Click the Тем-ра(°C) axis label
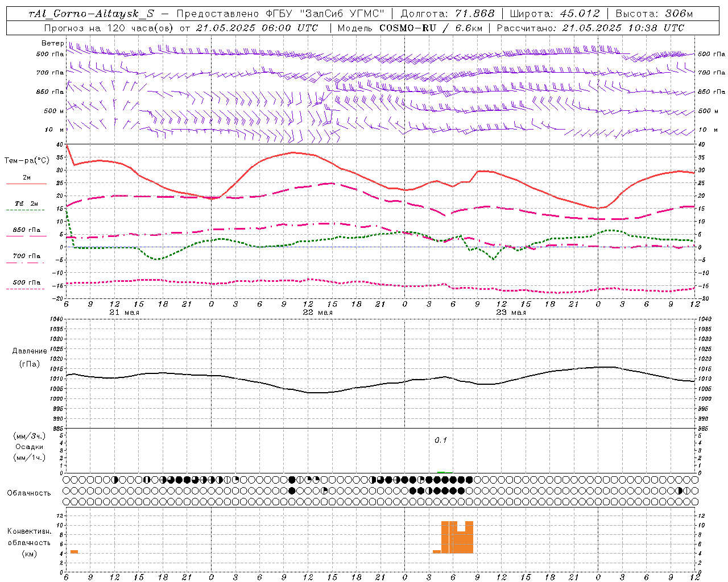The height and width of the screenshot is (582, 728). point(27,161)
